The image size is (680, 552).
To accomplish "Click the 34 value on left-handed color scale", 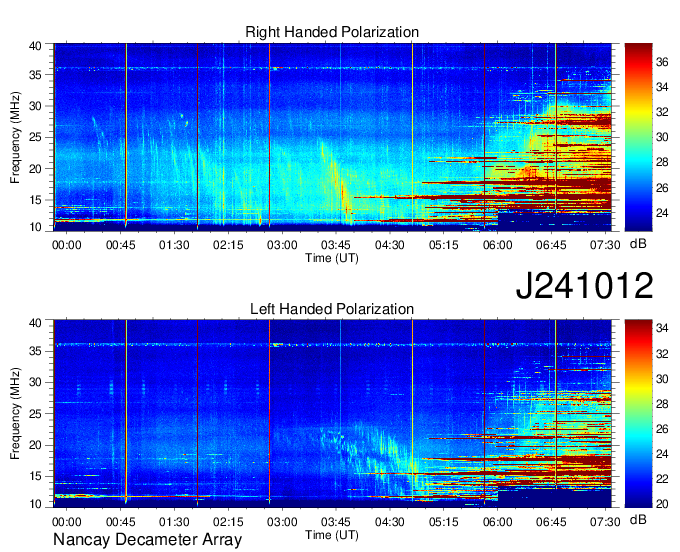I will click(x=662, y=328).
